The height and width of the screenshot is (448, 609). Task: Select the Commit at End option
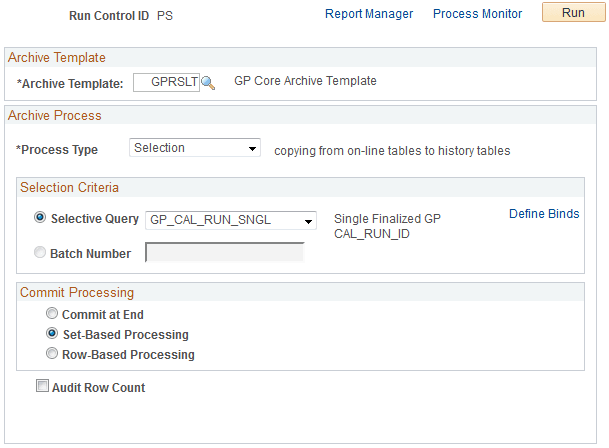54,315
